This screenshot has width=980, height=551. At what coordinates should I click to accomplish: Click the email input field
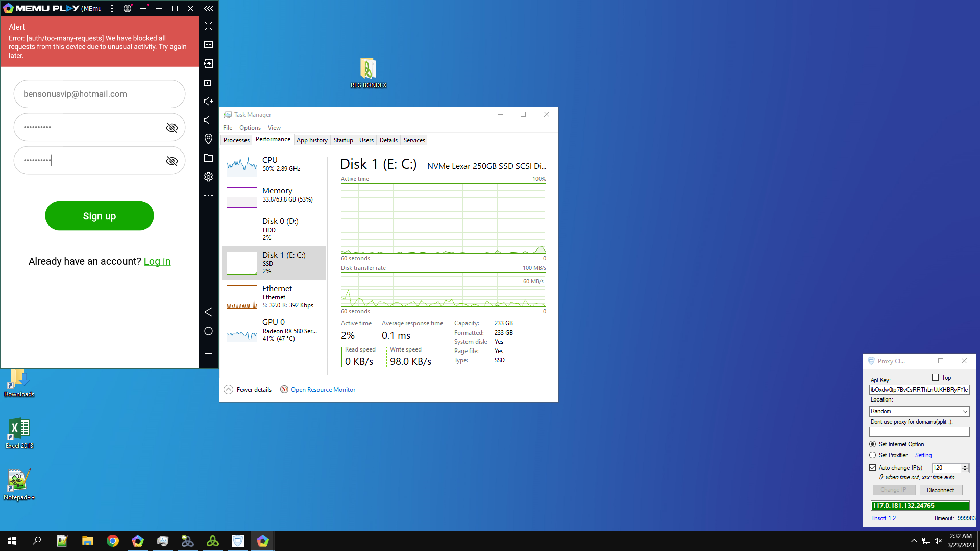pyautogui.click(x=100, y=94)
